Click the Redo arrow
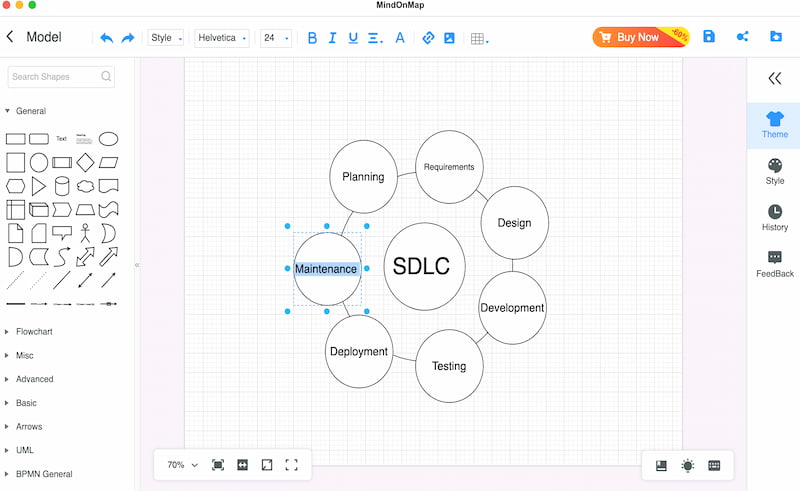The width and height of the screenshot is (800, 491). pyautogui.click(x=128, y=38)
